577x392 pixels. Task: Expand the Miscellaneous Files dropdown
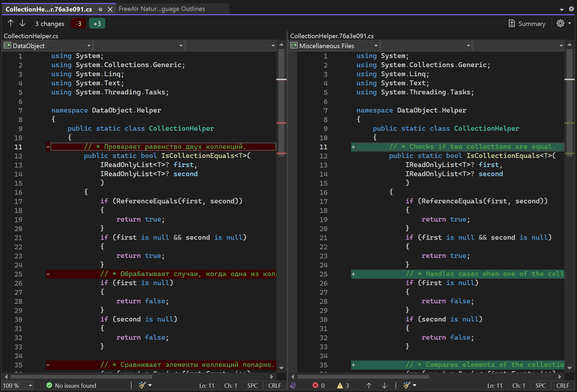(376, 46)
